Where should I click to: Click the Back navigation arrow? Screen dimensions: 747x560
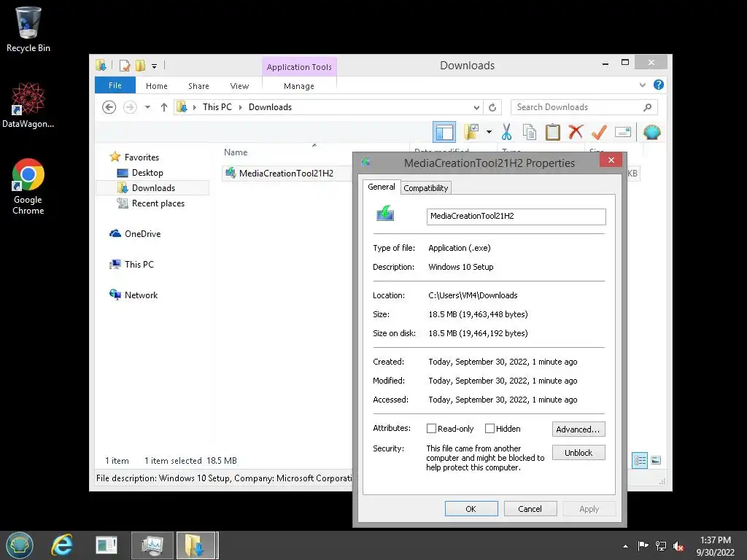coord(109,107)
